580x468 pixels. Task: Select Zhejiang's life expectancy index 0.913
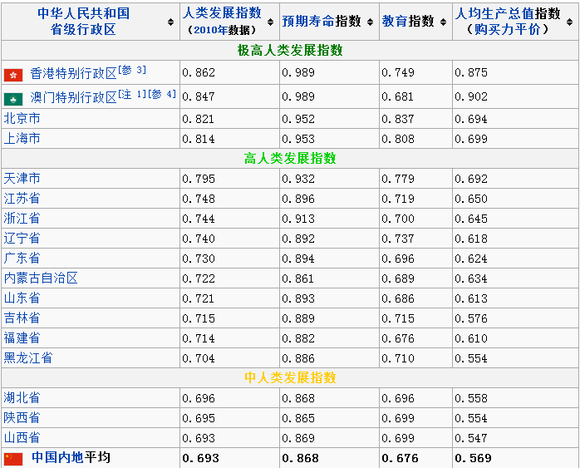(x=298, y=219)
